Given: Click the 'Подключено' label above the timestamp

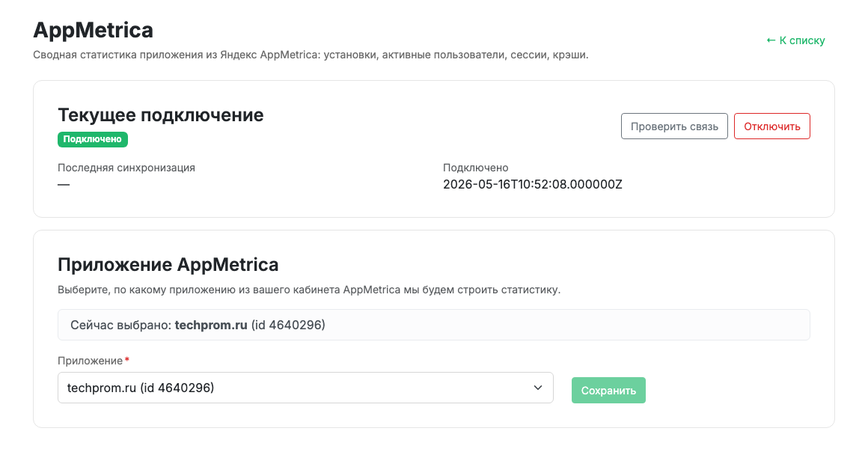Looking at the screenshot, I should (475, 168).
